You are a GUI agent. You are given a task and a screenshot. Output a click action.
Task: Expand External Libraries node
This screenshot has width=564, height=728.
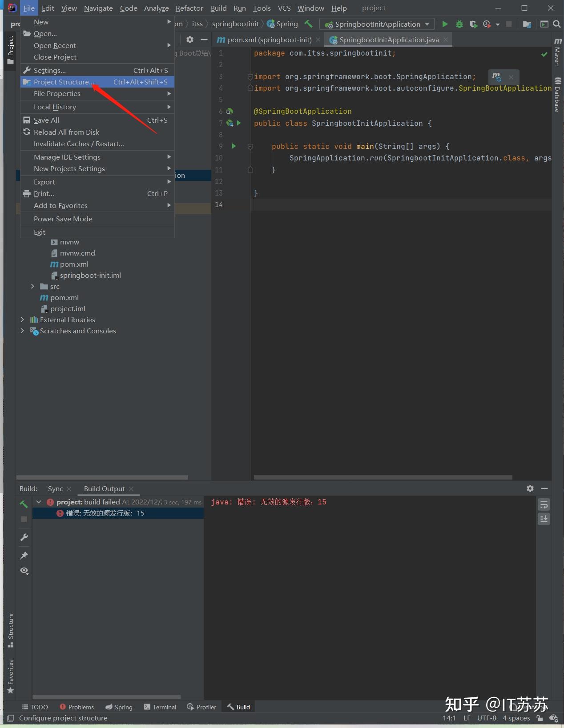[x=22, y=320]
